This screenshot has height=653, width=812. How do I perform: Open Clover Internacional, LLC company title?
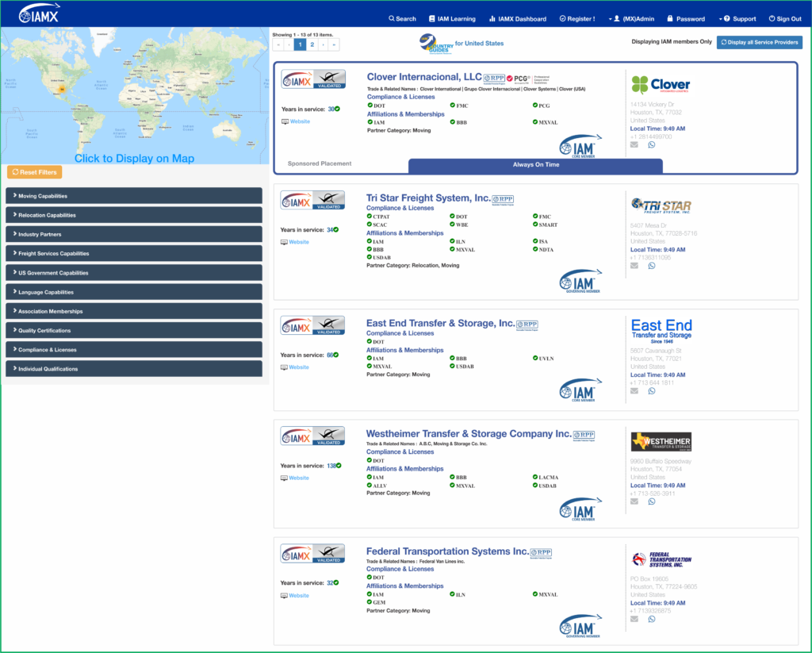pos(424,77)
